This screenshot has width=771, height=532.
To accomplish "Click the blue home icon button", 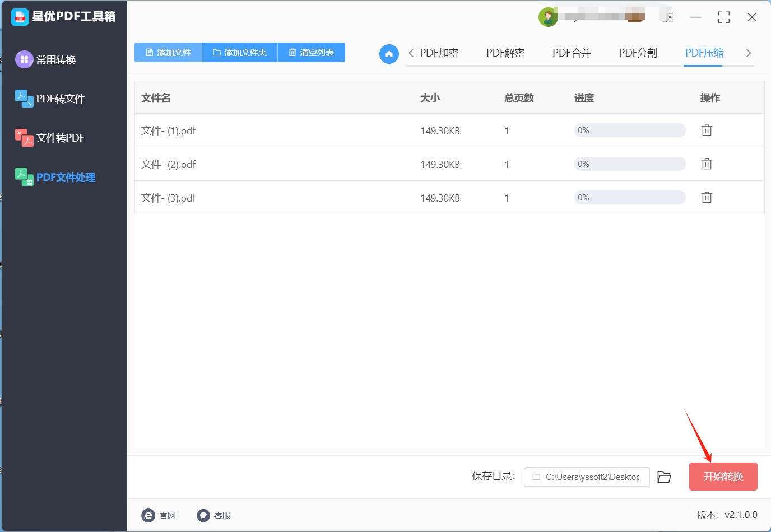I will pyautogui.click(x=389, y=54).
